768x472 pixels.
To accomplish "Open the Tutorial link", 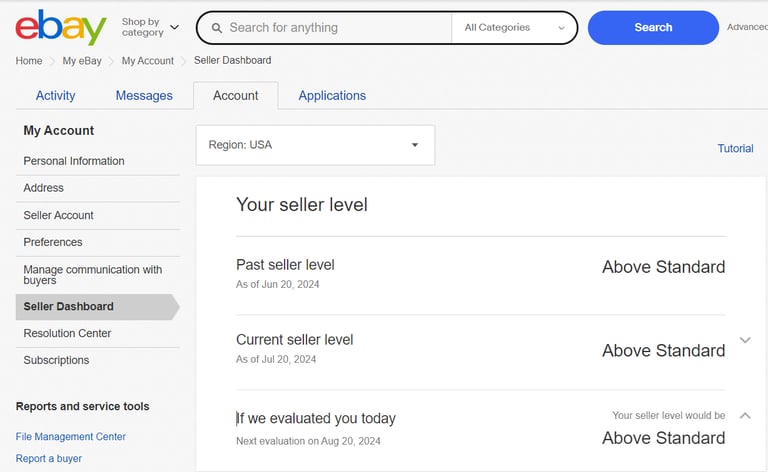I will click(735, 149).
